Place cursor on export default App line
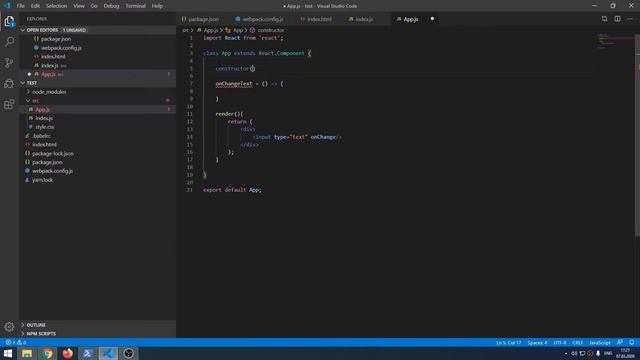The height and width of the screenshot is (360, 640). tap(232, 190)
